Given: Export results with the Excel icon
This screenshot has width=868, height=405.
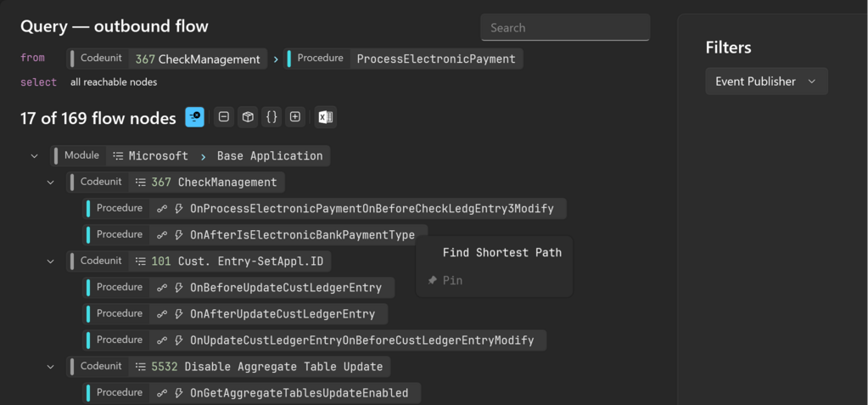Looking at the screenshot, I should click(x=326, y=117).
